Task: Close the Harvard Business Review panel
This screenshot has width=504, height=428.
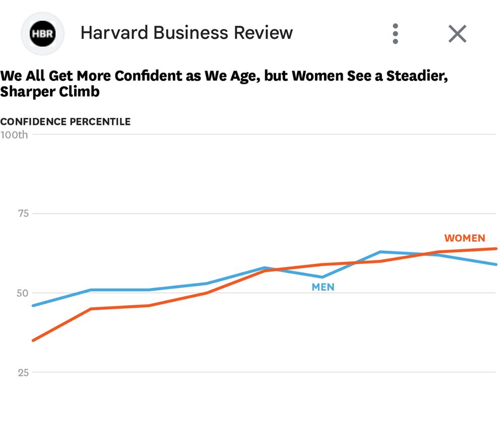Action: (457, 34)
